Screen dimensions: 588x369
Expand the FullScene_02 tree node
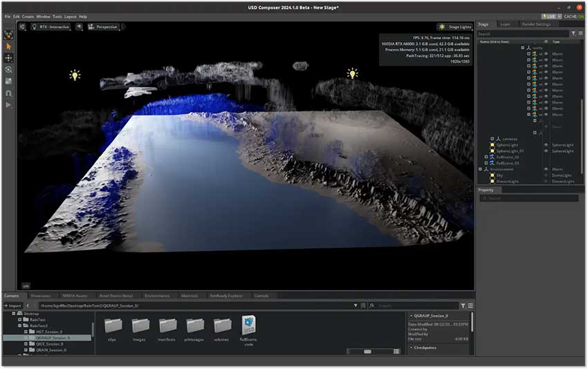pyautogui.click(x=486, y=157)
